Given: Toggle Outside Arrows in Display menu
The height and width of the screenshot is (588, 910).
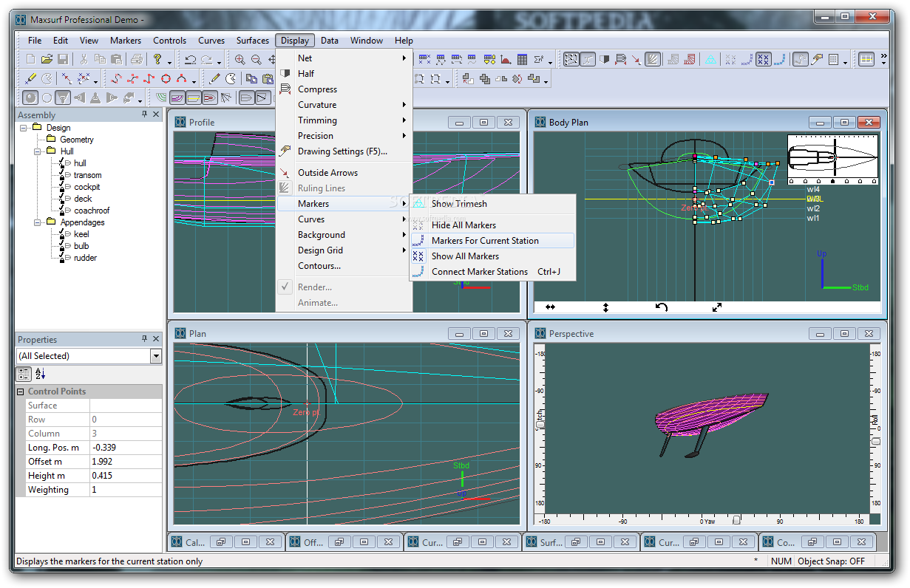Looking at the screenshot, I should pos(344,172).
